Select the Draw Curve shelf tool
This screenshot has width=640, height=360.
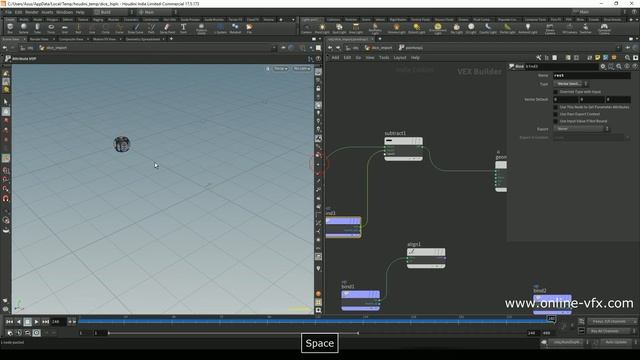pyautogui.click(x=136, y=28)
